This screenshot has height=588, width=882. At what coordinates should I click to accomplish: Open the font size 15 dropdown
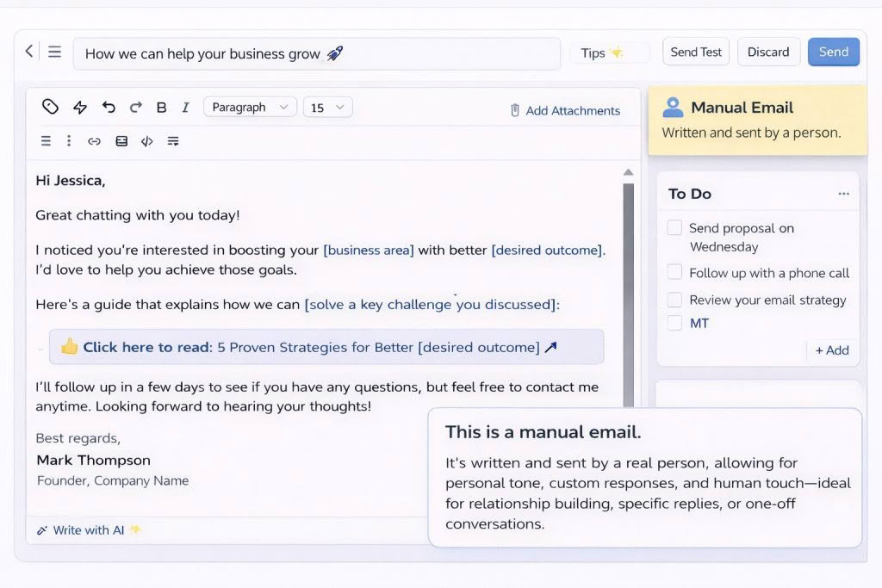(x=327, y=107)
